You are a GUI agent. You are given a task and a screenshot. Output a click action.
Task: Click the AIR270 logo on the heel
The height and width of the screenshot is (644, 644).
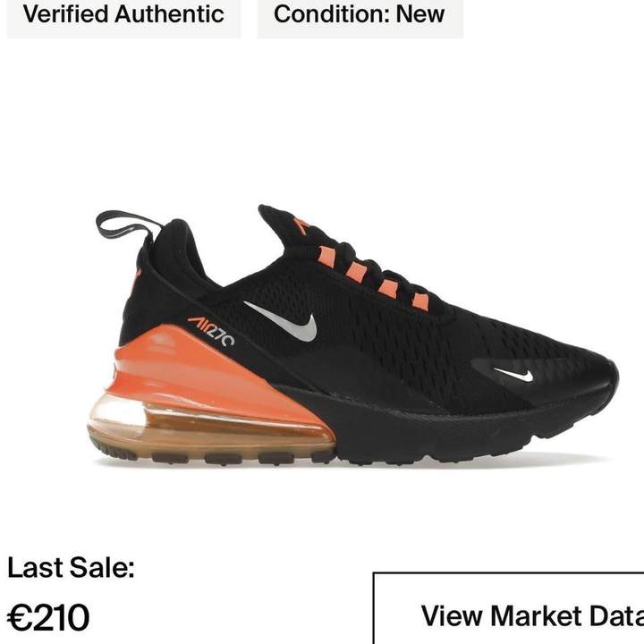[x=211, y=331]
